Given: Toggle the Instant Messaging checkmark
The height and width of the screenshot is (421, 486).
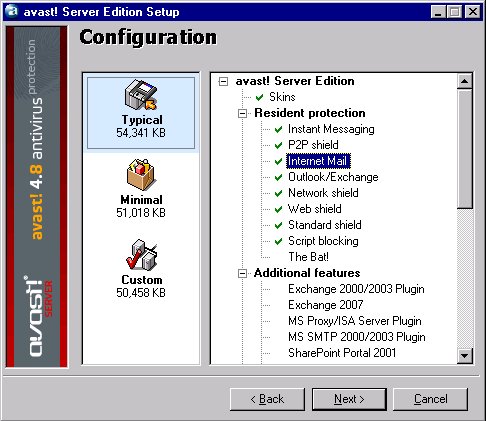Looking at the screenshot, I should 278,129.
